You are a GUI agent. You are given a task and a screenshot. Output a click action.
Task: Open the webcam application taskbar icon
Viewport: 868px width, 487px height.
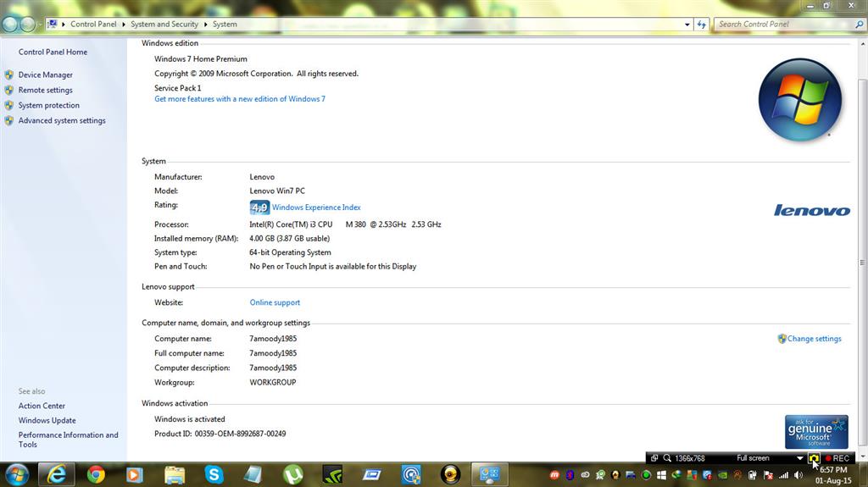tap(451, 475)
